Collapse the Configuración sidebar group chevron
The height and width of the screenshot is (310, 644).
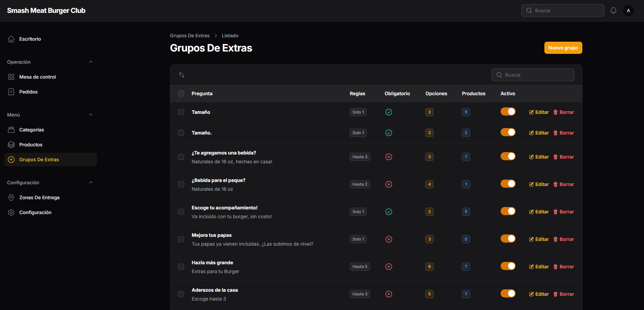coord(91,183)
